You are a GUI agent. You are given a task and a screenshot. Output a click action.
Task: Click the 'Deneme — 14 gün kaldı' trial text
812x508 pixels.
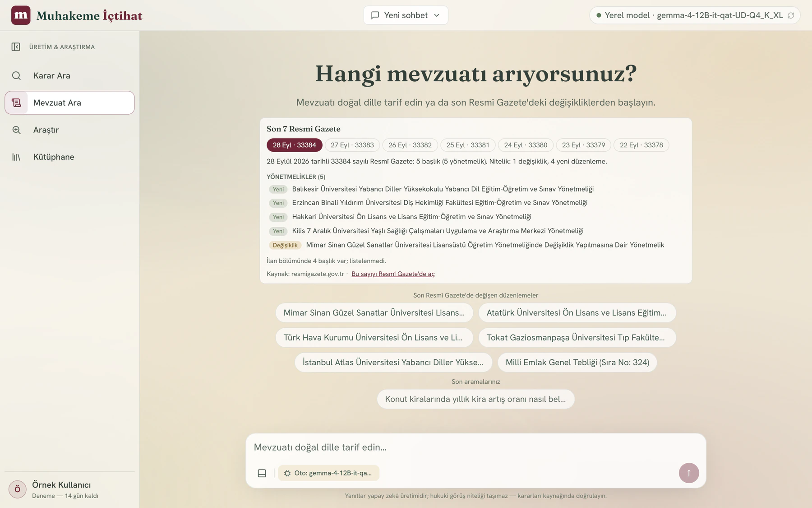pos(65,496)
